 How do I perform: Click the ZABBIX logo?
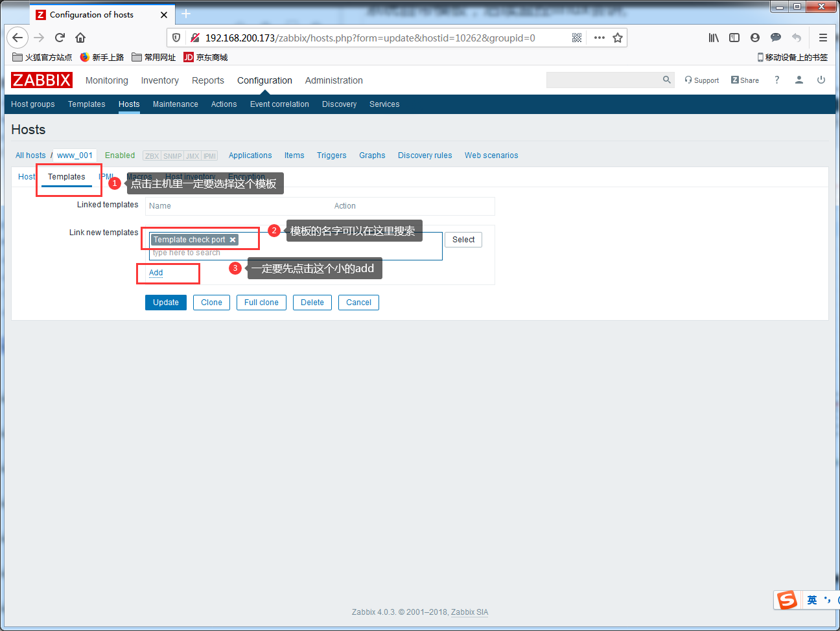click(41, 80)
